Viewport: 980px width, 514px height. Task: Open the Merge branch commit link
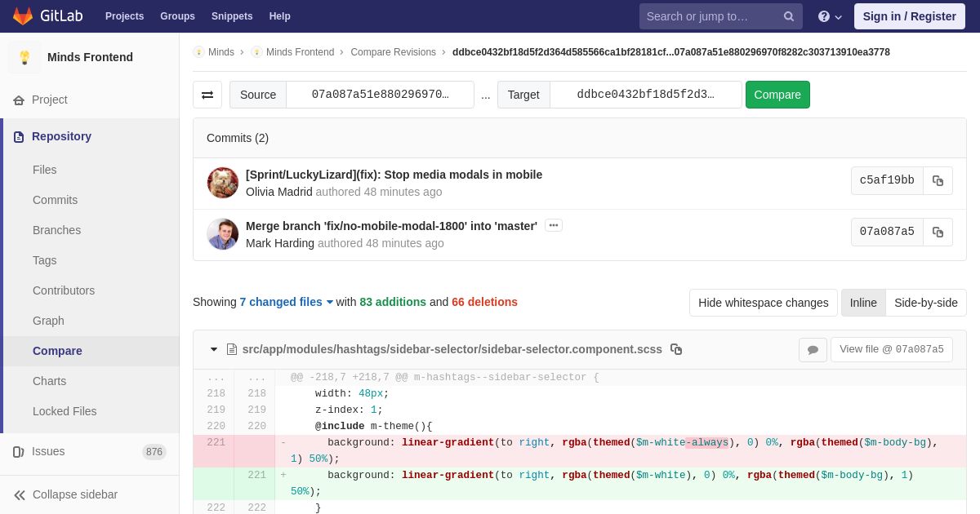(x=391, y=226)
